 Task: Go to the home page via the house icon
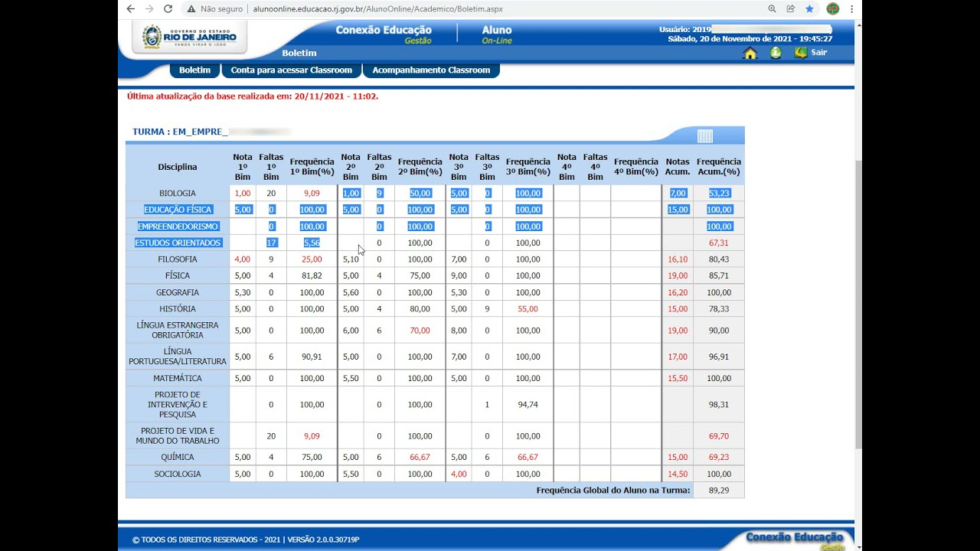[x=750, y=53]
